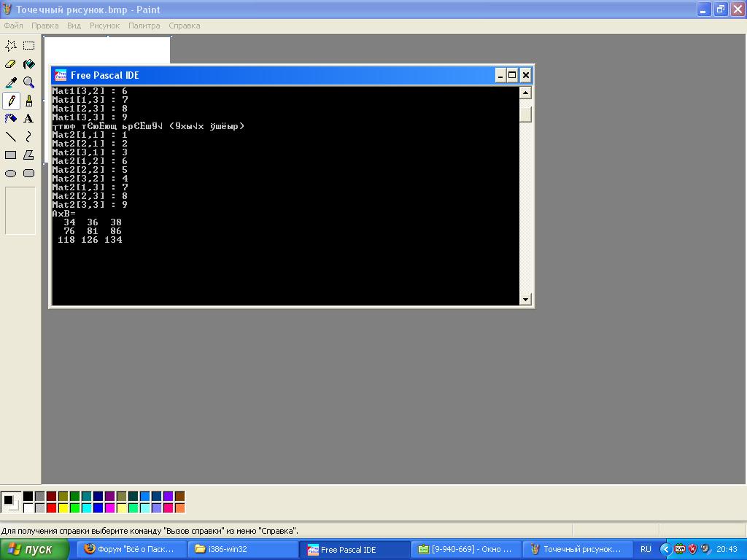Activate the Magnifier zoom tool
This screenshot has height=560, width=747.
pos(28,82)
